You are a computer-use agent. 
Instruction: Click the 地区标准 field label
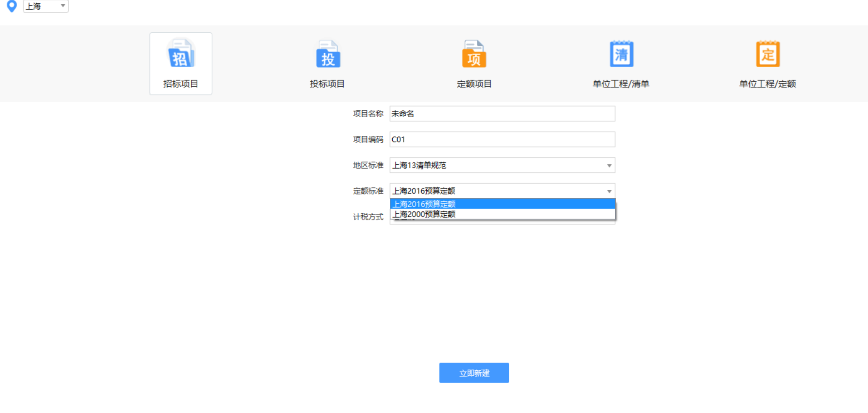(368, 165)
